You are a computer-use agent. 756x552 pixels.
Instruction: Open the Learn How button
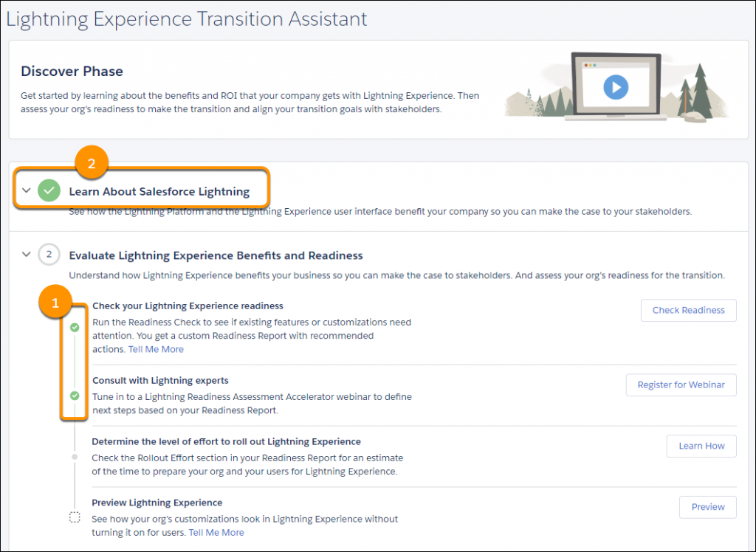pyautogui.click(x=701, y=446)
